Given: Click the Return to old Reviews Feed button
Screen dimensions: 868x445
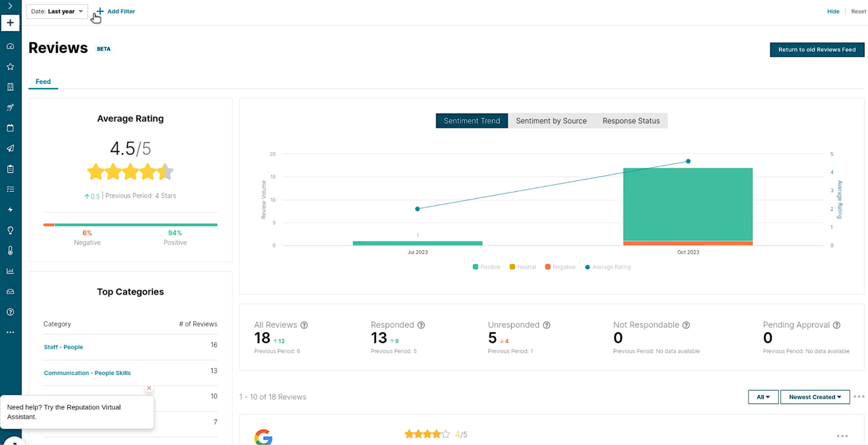Looking at the screenshot, I should (x=817, y=50).
